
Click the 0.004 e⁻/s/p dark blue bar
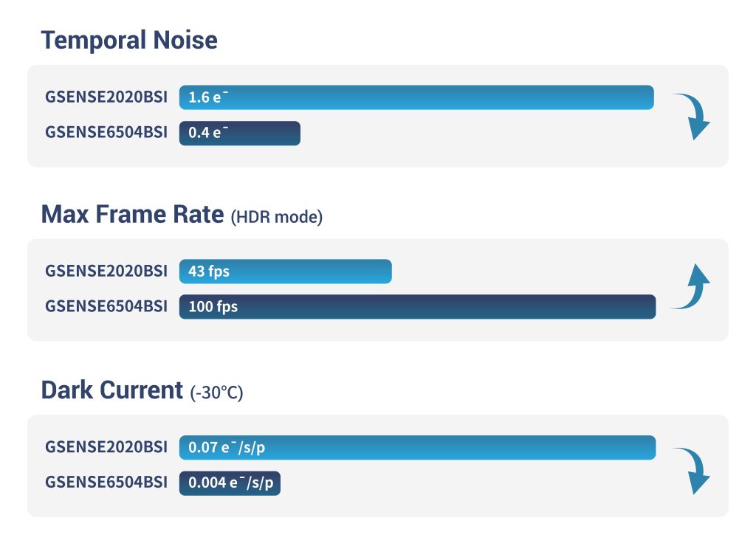pos(230,483)
